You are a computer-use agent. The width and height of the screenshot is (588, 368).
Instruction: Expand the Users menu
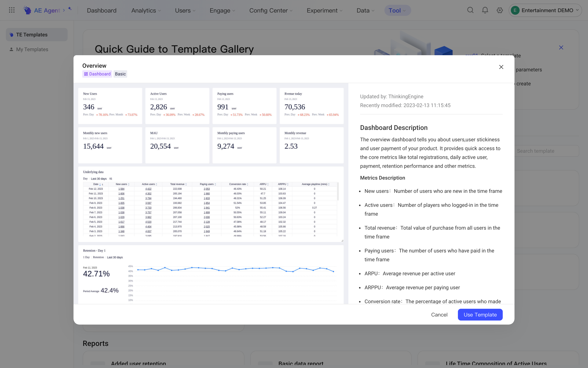pos(185,10)
